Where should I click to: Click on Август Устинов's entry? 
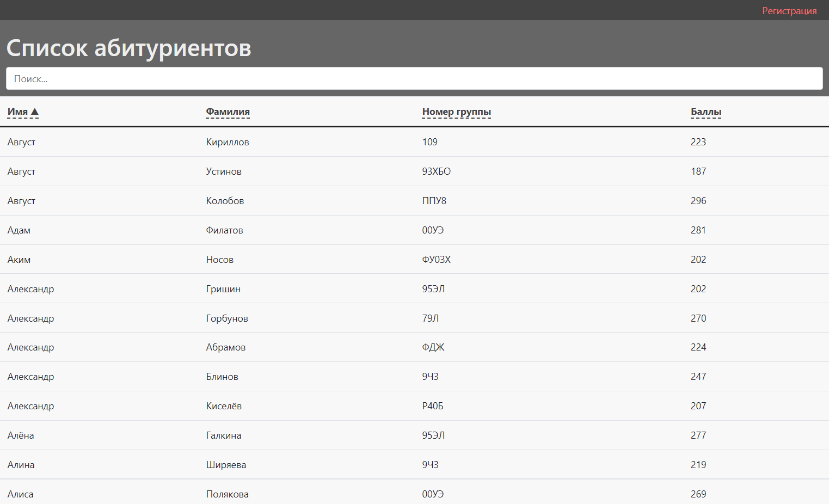coord(218,171)
